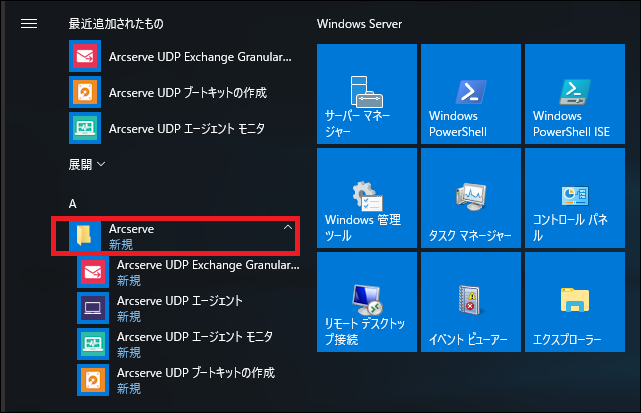
Task: Click the Arcserve folder icon
Action: click(x=85, y=236)
